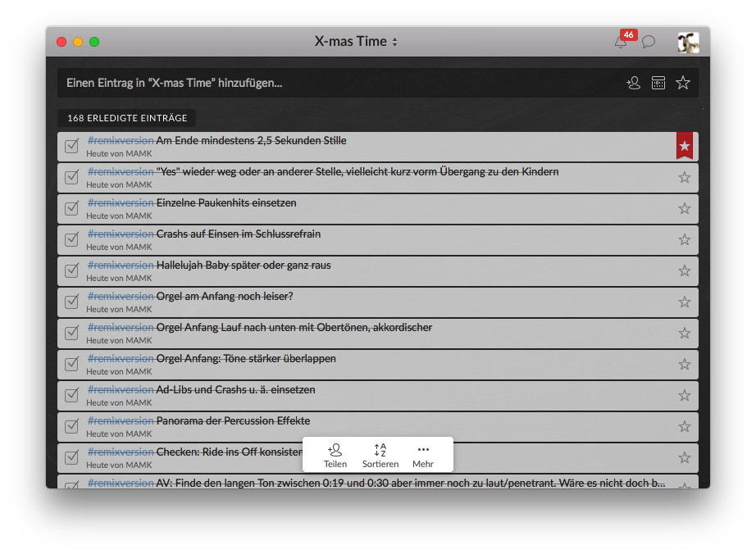
Task: Uncheck the Crashs auf Einsen task checkbox
Action: click(72, 239)
